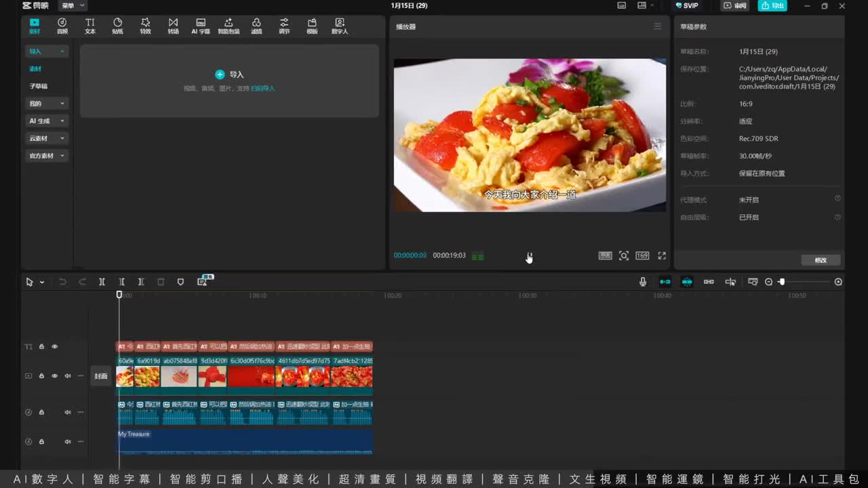Click the split clip tool in timeline toolbar
The image size is (868, 488).
coord(102,282)
